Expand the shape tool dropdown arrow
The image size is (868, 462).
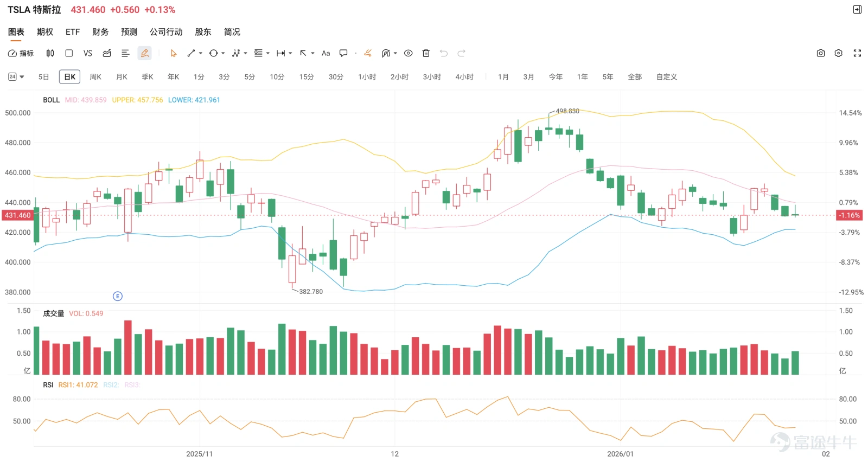pyautogui.click(x=223, y=53)
